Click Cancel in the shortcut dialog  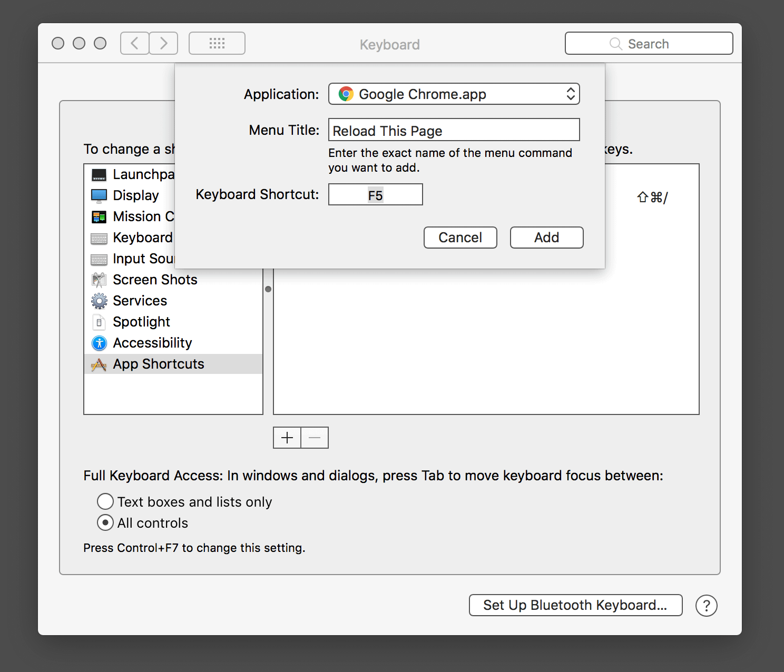pyautogui.click(x=460, y=238)
